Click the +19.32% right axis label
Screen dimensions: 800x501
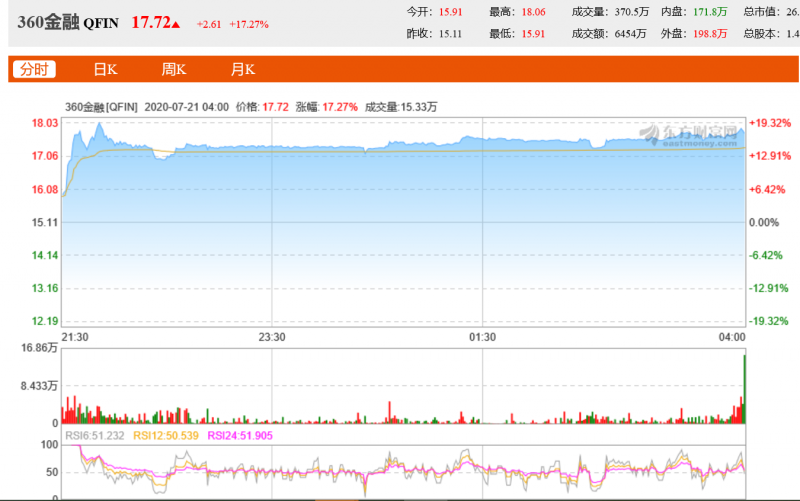coord(770,123)
